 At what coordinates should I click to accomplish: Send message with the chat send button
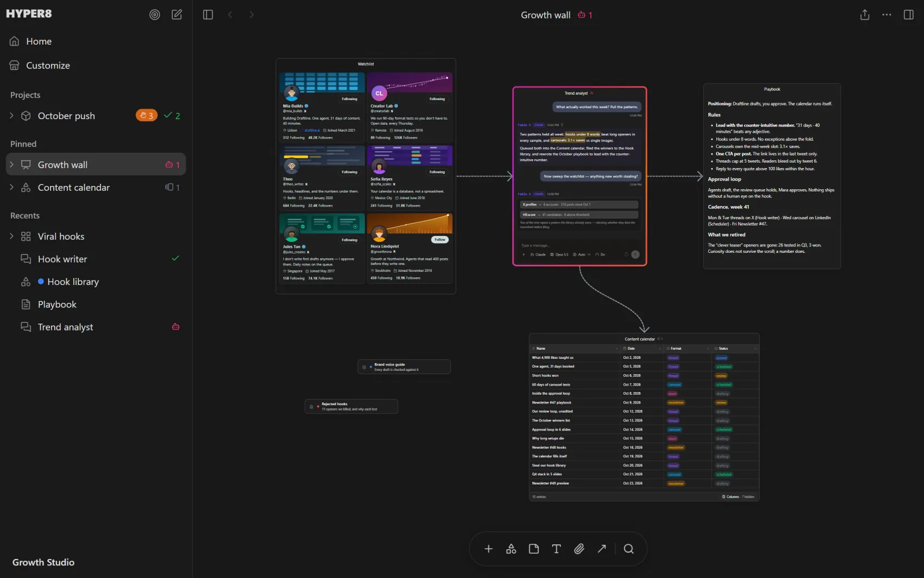635,254
